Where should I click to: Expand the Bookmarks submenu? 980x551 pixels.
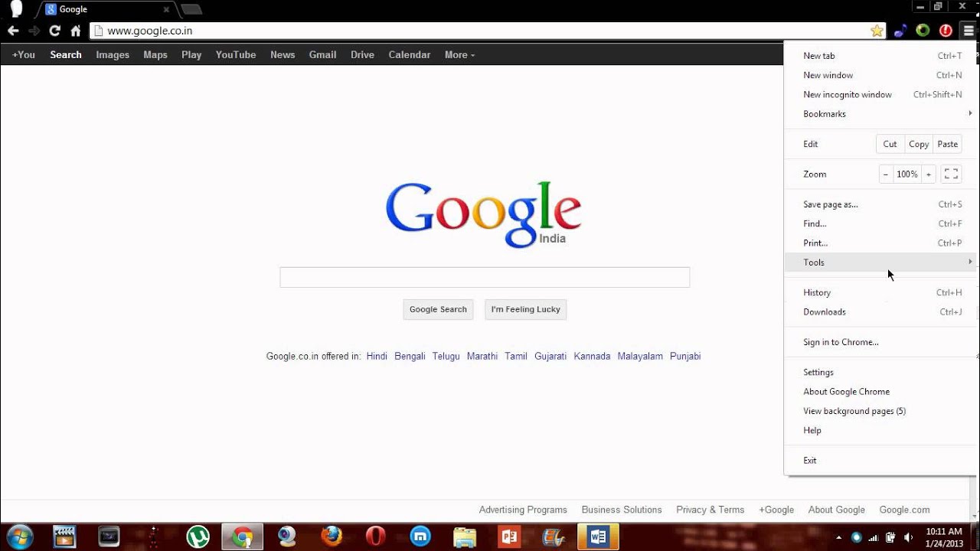point(880,114)
